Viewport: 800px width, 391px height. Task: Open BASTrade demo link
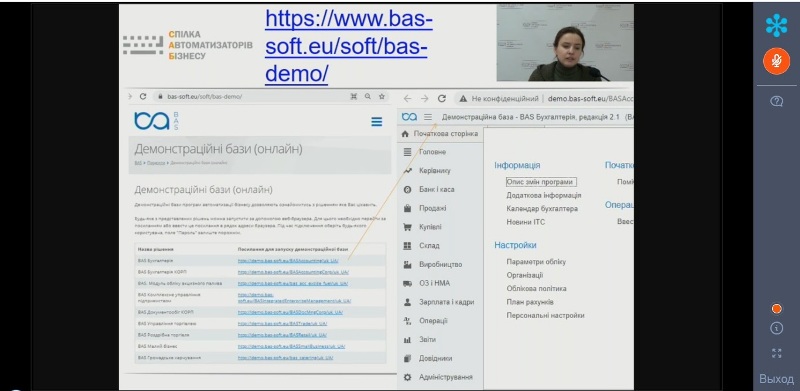tap(282, 324)
